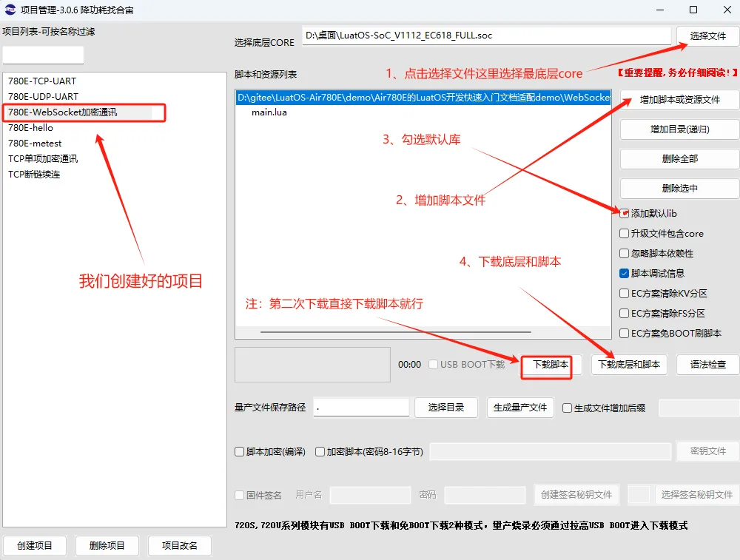This screenshot has width=740, height=560.
Task: Select the highlighted D:\gitee script directory row
Action: point(423,98)
